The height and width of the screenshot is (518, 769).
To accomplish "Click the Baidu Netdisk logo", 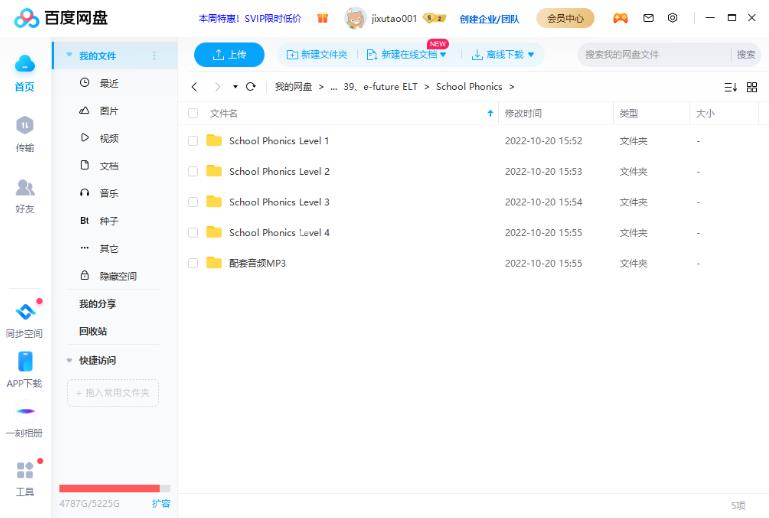I will (x=61, y=18).
